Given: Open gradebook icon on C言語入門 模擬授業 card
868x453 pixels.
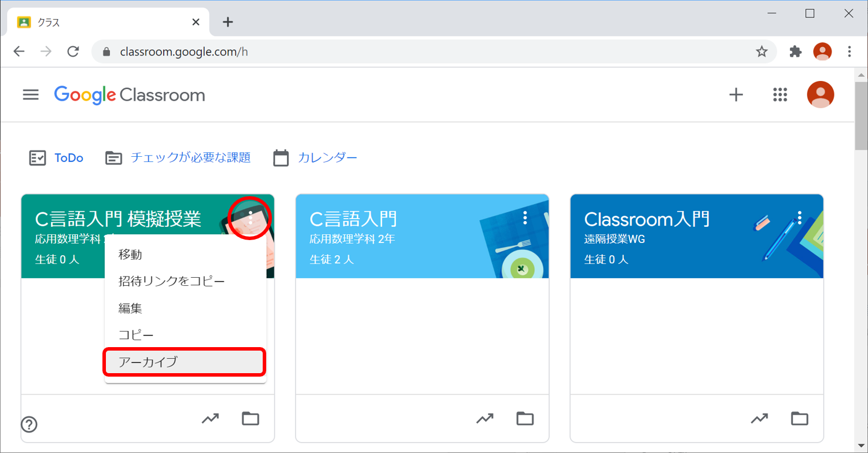Looking at the screenshot, I should (x=210, y=418).
